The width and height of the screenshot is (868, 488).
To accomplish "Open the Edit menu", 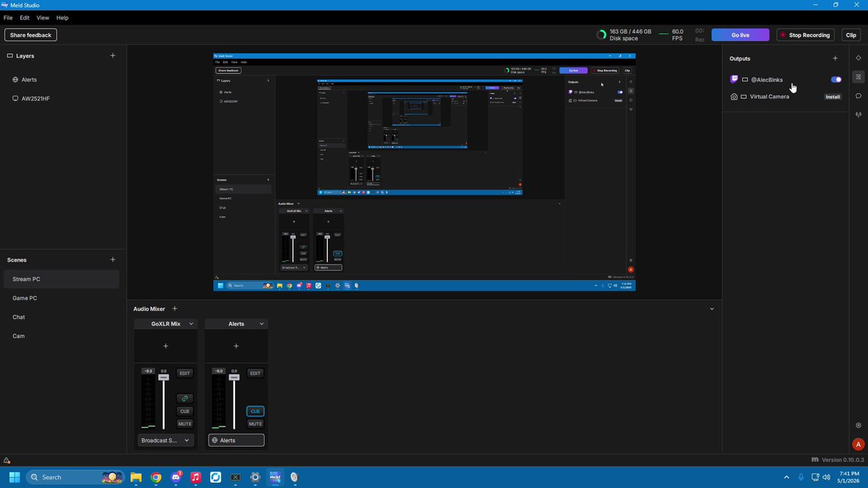I will tap(25, 17).
